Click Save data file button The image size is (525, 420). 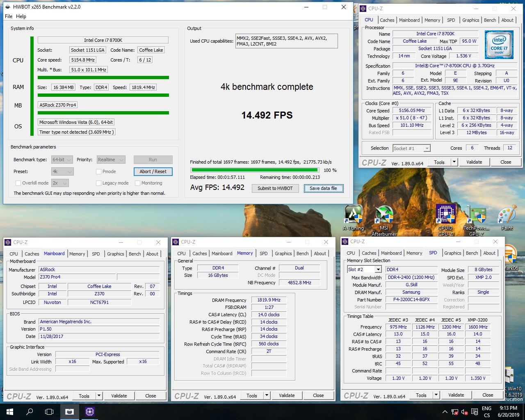[324, 188]
